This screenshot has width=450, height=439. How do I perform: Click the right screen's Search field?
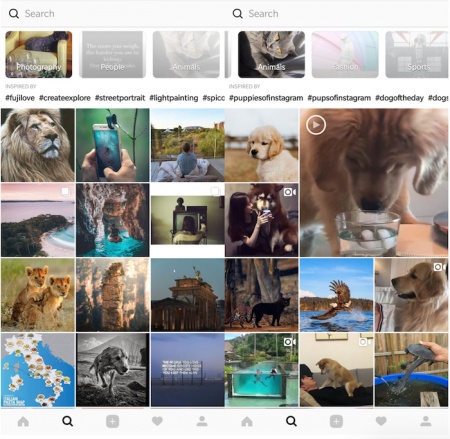click(337, 14)
